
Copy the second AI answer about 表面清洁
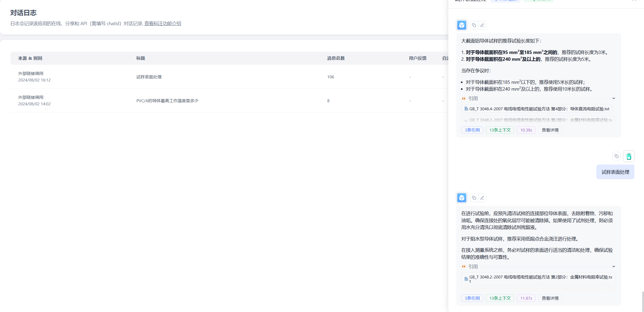point(474,198)
